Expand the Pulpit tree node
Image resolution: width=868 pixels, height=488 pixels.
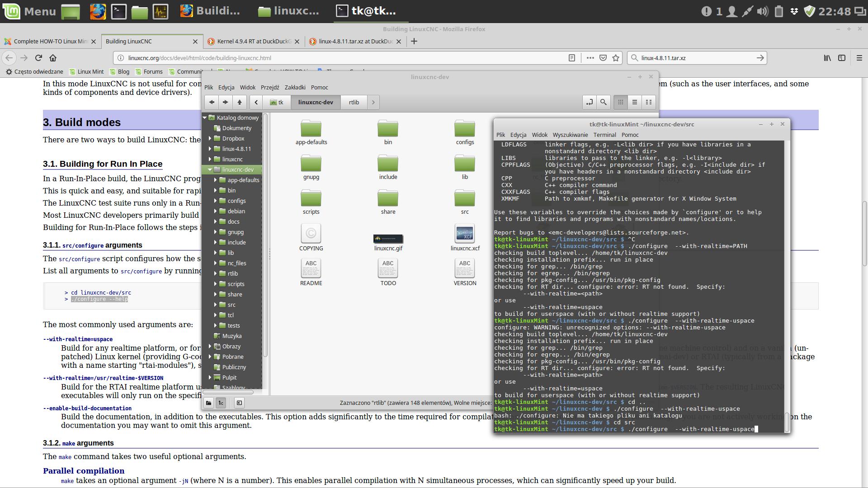tap(210, 377)
